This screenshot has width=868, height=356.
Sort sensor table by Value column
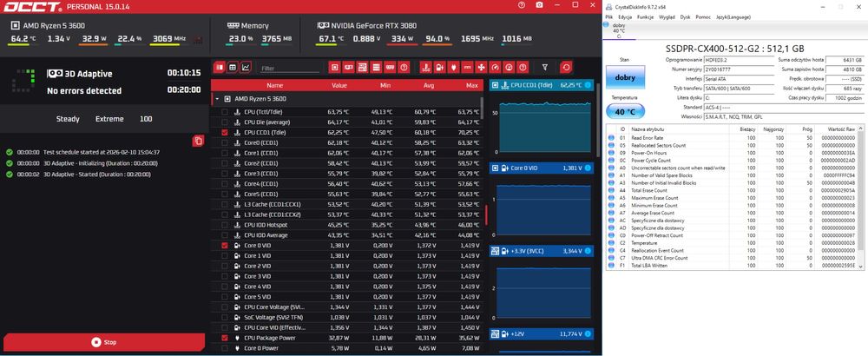click(x=339, y=85)
